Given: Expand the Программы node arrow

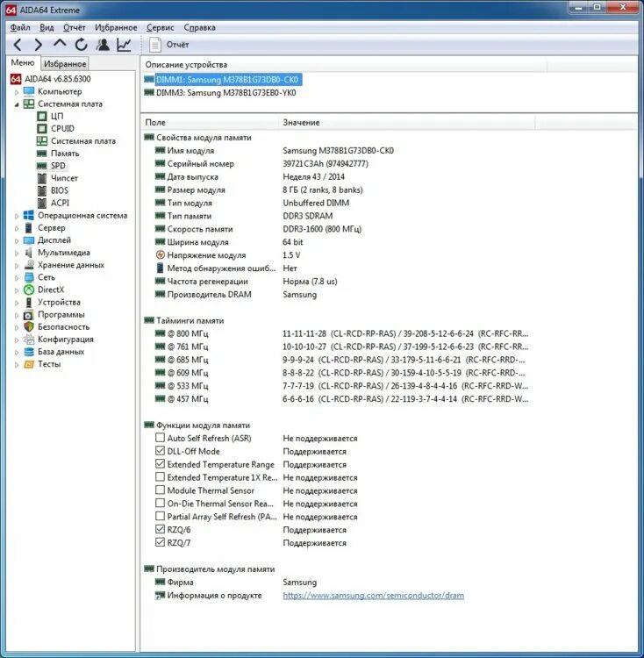Looking at the screenshot, I should (17, 315).
